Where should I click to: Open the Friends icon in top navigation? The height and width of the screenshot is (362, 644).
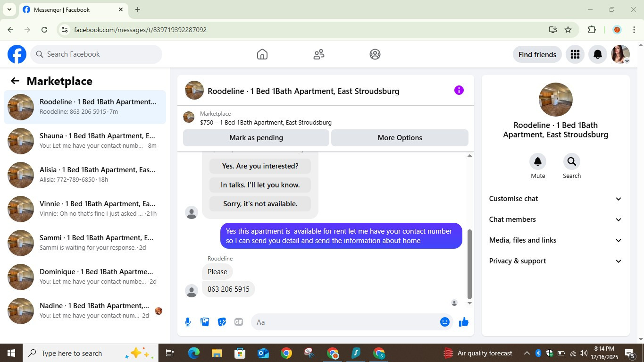319,54
